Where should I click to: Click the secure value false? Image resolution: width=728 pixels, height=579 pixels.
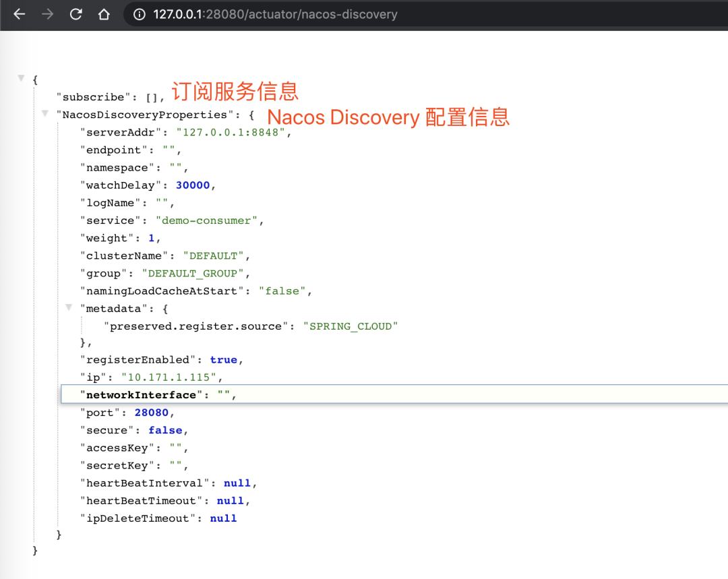point(165,431)
